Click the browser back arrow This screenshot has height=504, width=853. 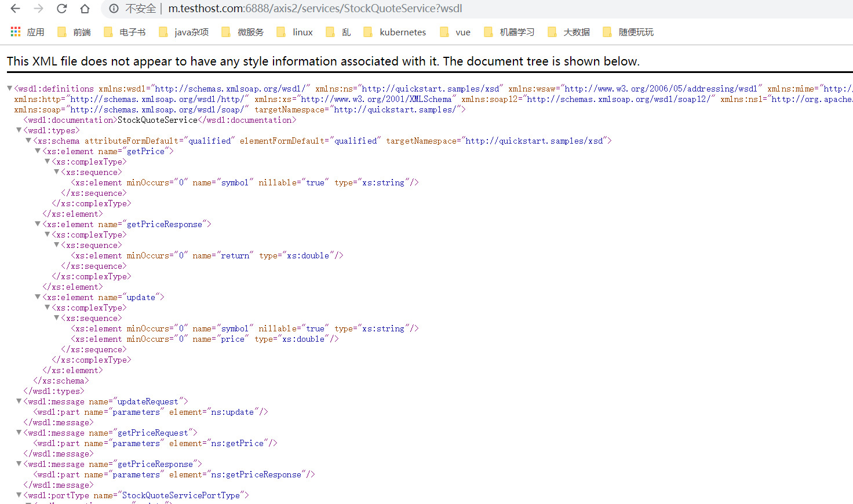(x=16, y=9)
